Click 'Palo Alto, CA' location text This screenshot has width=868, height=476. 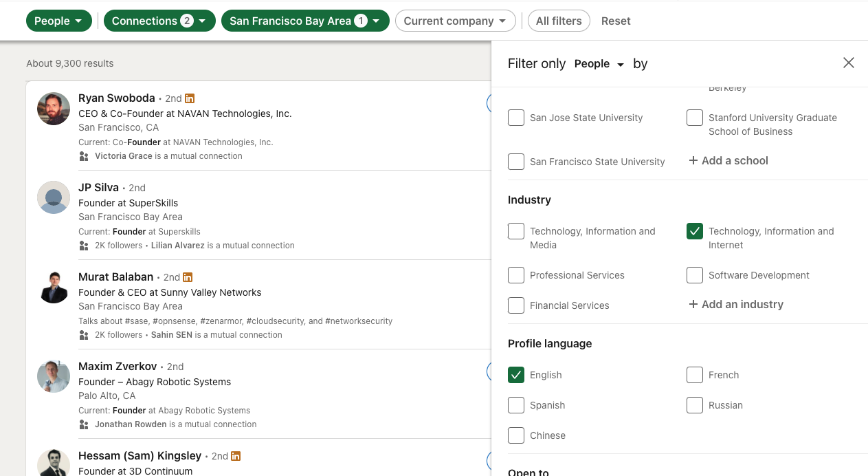click(x=107, y=396)
